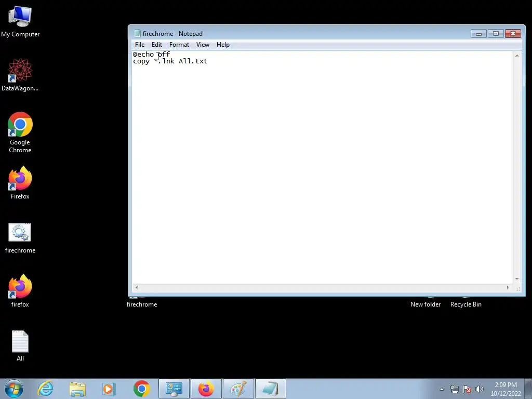This screenshot has width=532, height=399.
Task: Select the firechrome batch file gear icon
Action: click(x=20, y=232)
